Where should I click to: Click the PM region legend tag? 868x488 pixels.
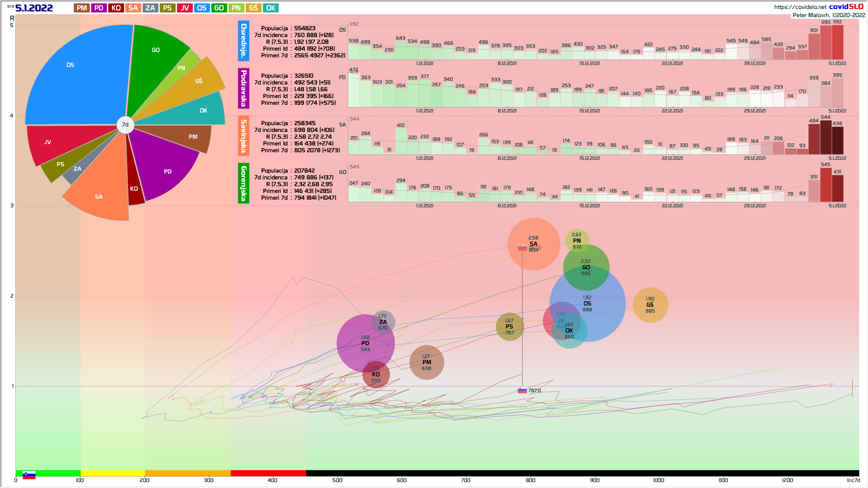point(82,8)
